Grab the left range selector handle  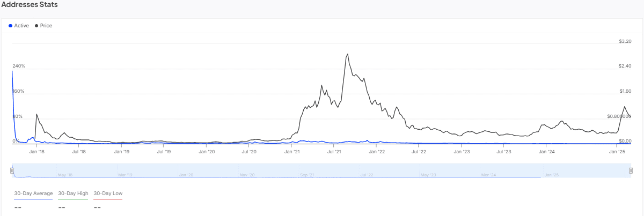click(x=12, y=170)
